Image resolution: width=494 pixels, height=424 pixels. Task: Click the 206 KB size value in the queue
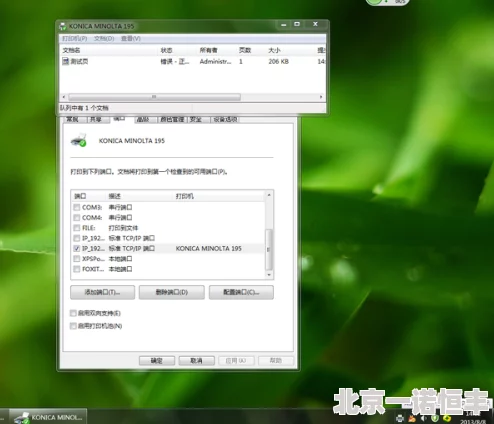click(278, 62)
